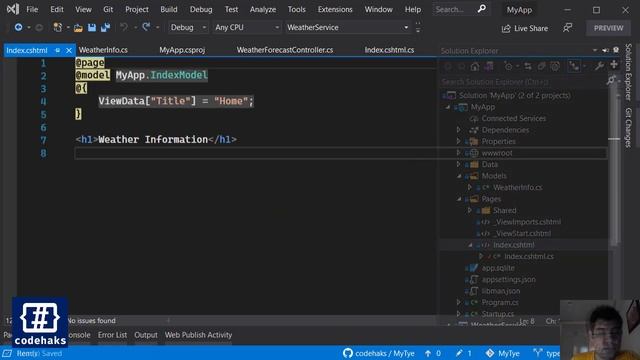The height and width of the screenshot is (360, 640).
Task: Toggle Show All Files in Solution Explorer
Action: (x=555, y=66)
